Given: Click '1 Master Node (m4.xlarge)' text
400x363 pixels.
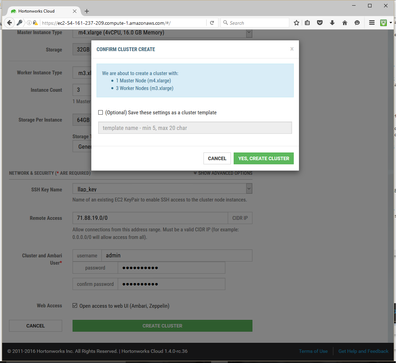Looking at the screenshot, I should click(143, 81).
